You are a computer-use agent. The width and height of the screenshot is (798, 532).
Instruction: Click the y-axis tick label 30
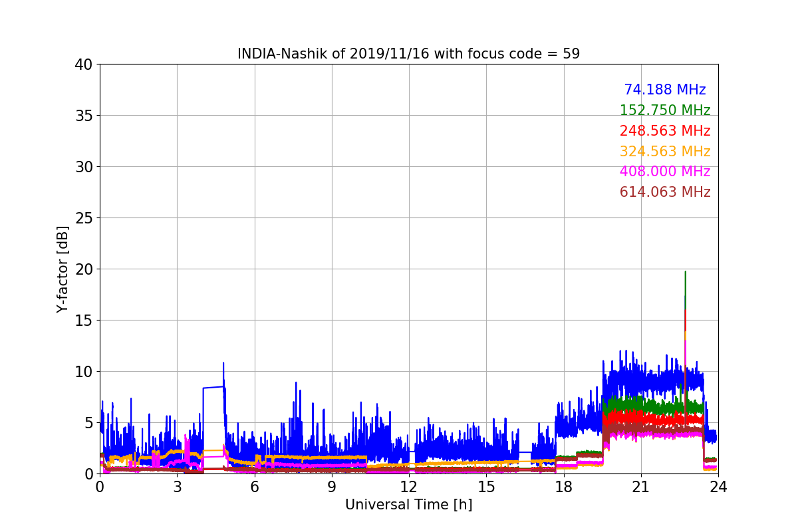[84, 167]
